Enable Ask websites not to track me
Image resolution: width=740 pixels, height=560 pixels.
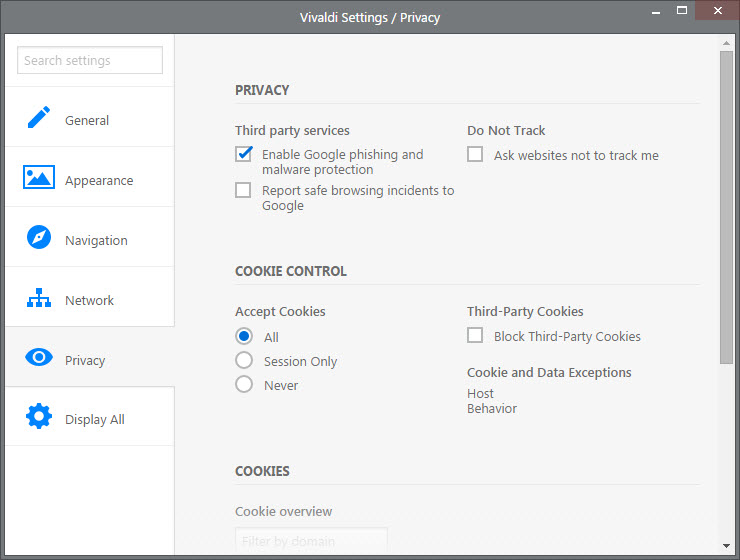[475, 154]
